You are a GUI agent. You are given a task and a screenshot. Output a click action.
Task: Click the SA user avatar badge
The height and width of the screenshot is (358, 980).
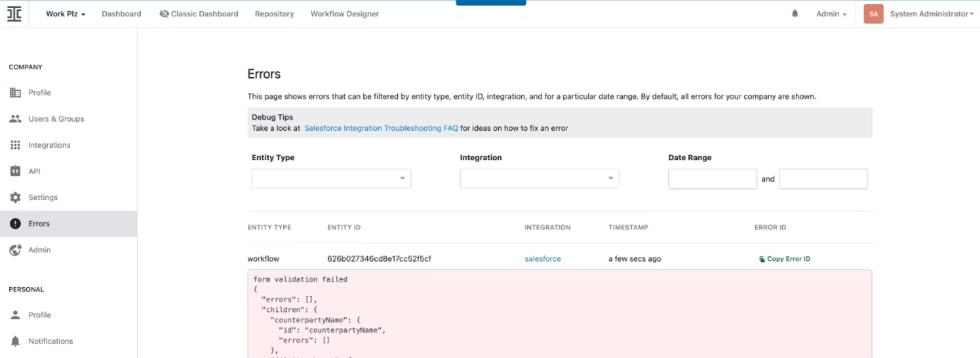[x=873, y=14]
